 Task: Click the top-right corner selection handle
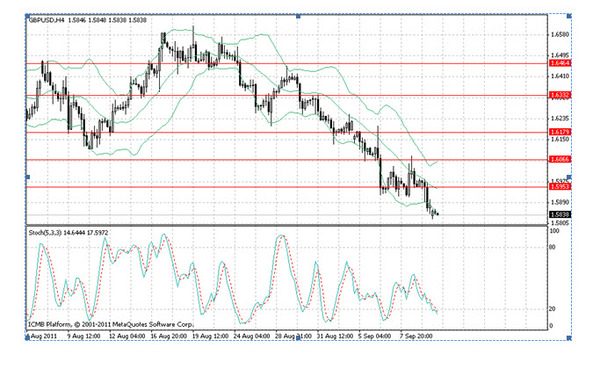(569, 16)
